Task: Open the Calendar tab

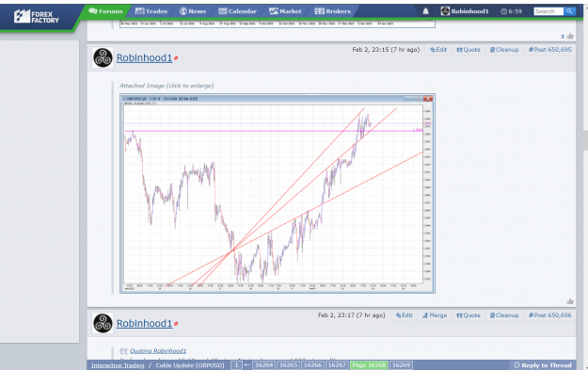Action: (x=237, y=11)
